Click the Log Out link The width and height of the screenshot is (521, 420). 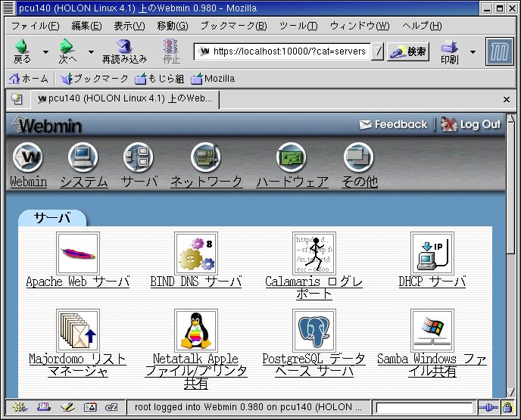pyautogui.click(x=471, y=124)
